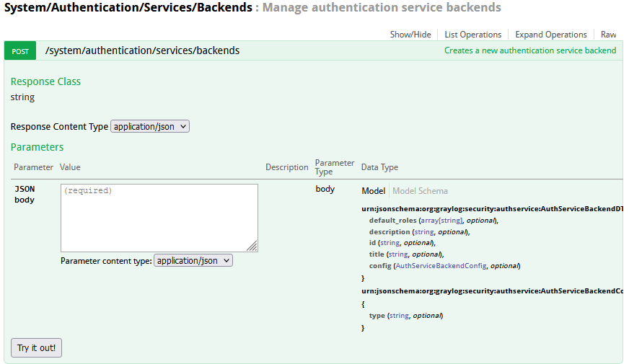
Task: Click the List Operations link
Action: point(472,35)
